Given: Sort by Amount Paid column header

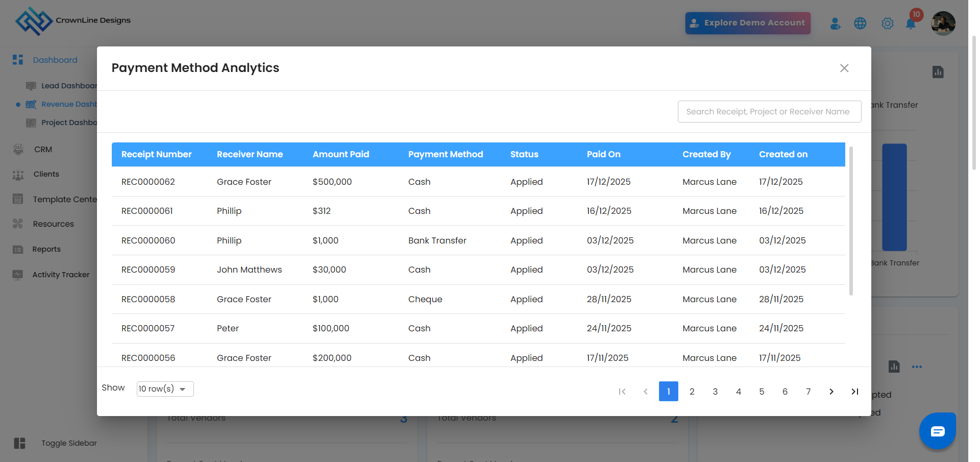Looking at the screenshot, I should point(340,154).
